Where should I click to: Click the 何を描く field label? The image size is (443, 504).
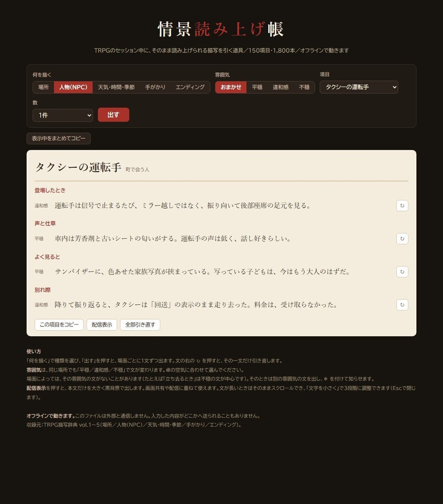pos(42,75)
